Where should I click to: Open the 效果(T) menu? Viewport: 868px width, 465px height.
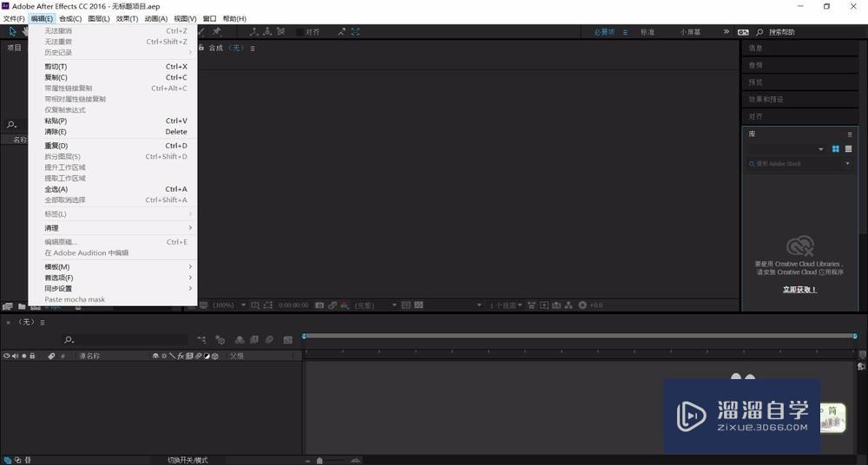tap(128, 18)
